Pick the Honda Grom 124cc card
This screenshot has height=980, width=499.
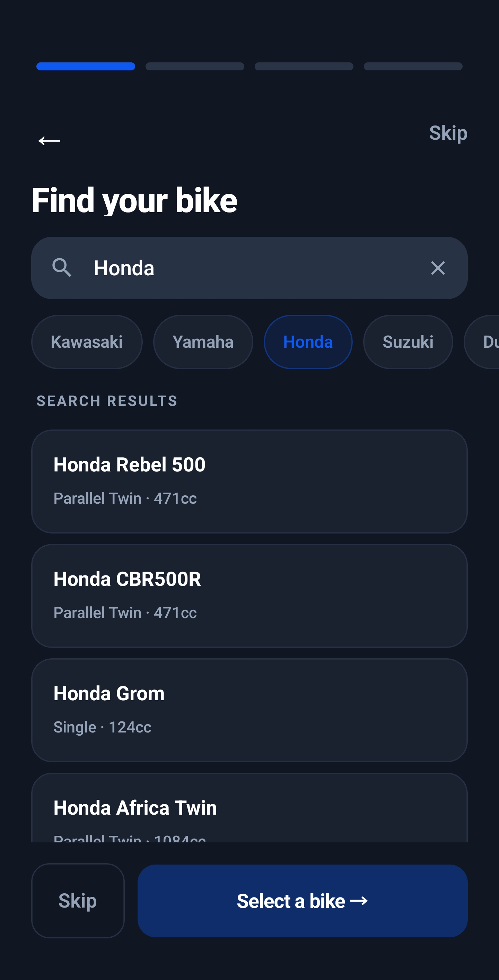point(249,710)
